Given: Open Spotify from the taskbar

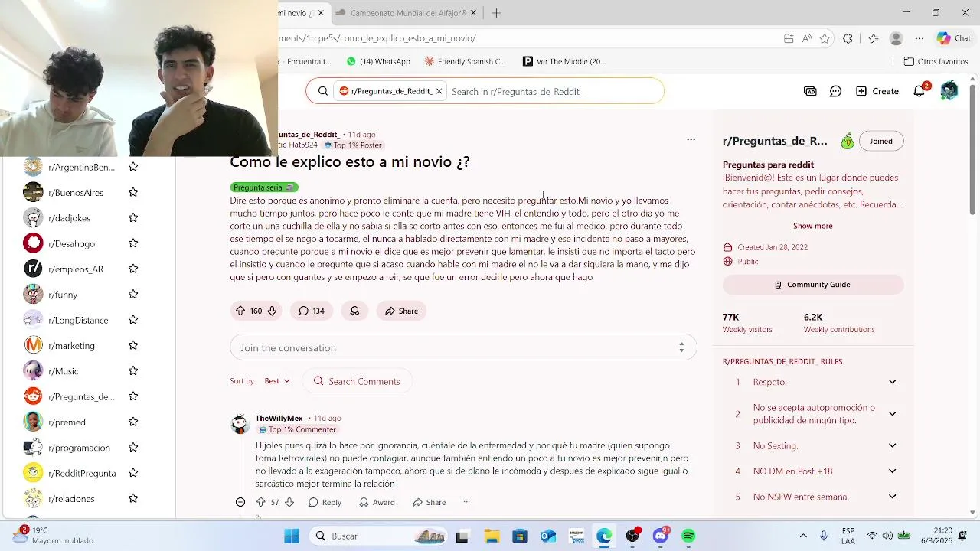Looking at the screenshot, I should click(688, 536).
